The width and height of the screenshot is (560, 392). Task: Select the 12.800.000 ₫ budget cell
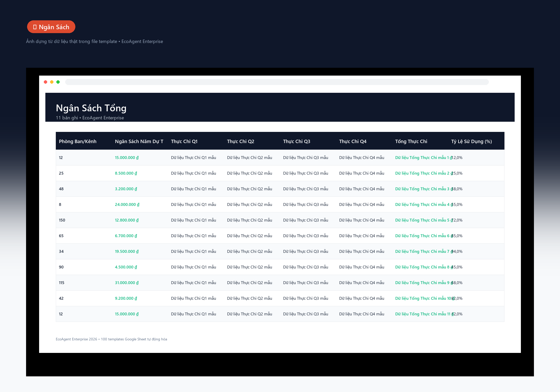127,220
